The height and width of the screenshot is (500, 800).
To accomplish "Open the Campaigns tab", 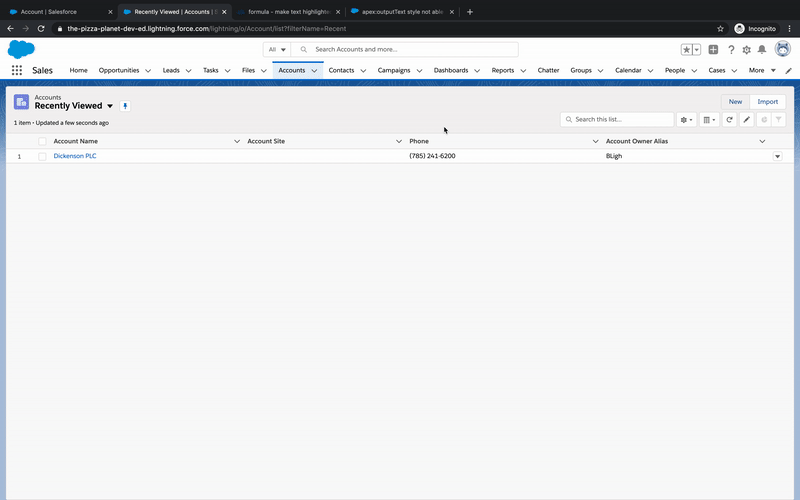I will [x=394, y=70].
